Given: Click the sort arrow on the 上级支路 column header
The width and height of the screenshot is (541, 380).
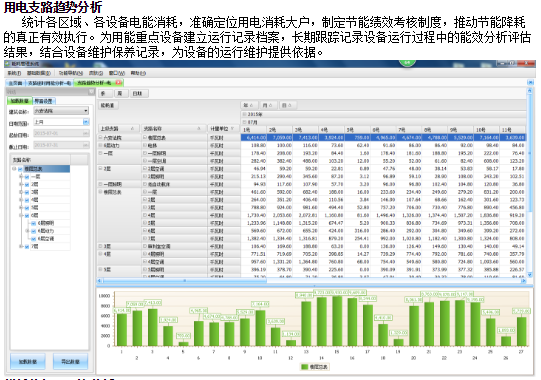Looking at the screenshot, I should pyautogui.click(x=132, y=129).
